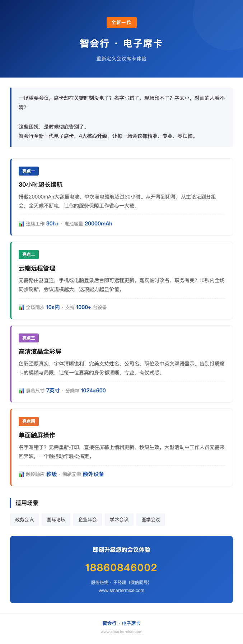Screen dimensions: 243x644
Task: Choose the 学术会议 scenario tag
Action: pyautogui.click(x=119, y=519)
